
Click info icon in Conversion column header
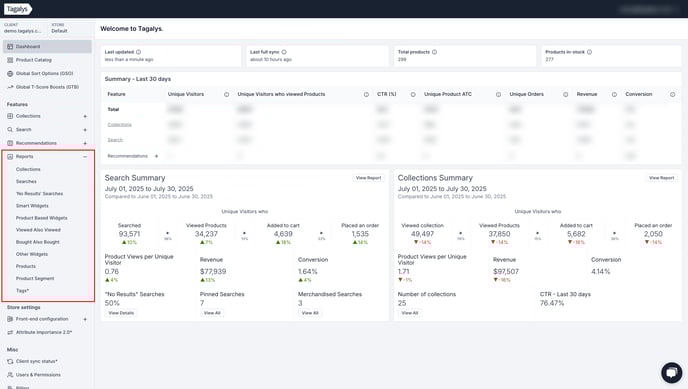click(x=672, y=94)
